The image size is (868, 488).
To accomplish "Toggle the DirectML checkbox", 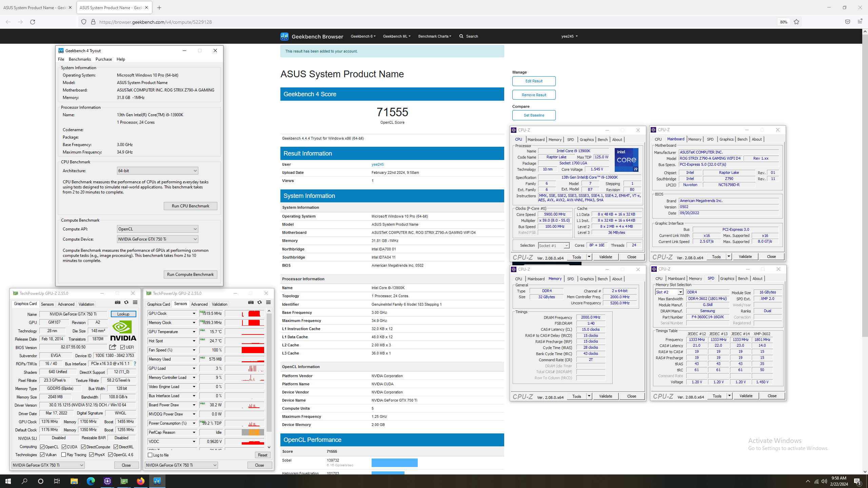I will pyautogui.click(x=116, y=447).
